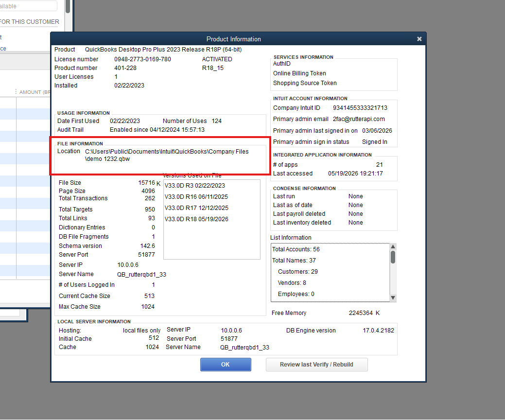505x420 pixels.
Task: Click the Server IP 10.0.0.6 in File Information
Action: tap(128, 265)
